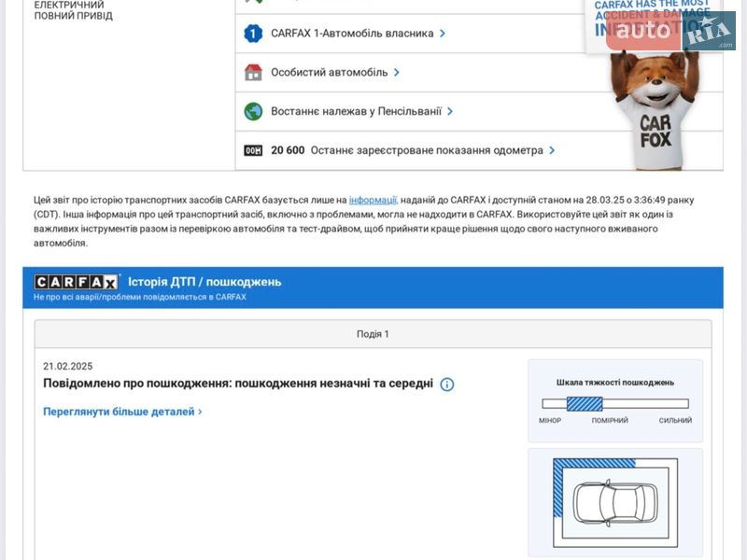Click the CARFAX 1-owner badge icon
Screen dimensions: 747x560
pyautogui.click(x=253, y=34)
